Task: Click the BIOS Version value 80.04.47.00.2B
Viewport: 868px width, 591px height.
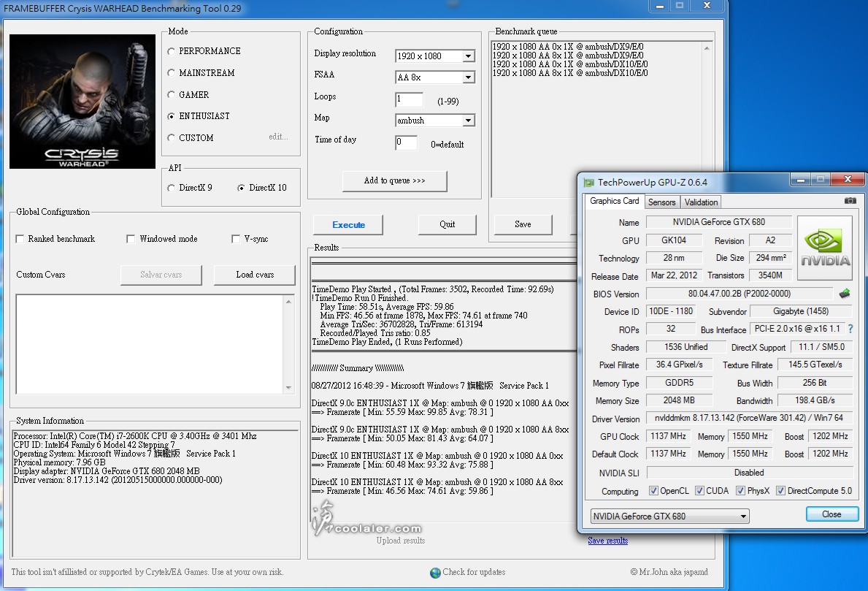Action: pyautogui.click(x=739, y=294)
